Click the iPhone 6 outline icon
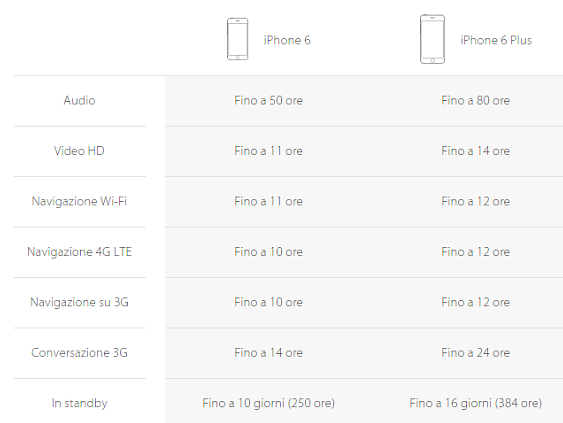The width and height of the screenshot is (563, 423). click(237, 39)
